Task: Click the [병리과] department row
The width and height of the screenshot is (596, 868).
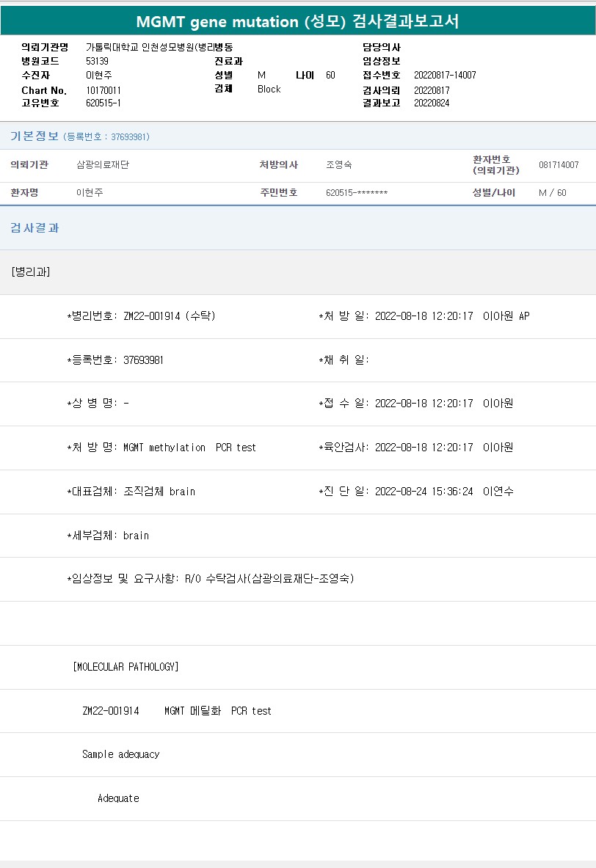Action: pos(31,271)
